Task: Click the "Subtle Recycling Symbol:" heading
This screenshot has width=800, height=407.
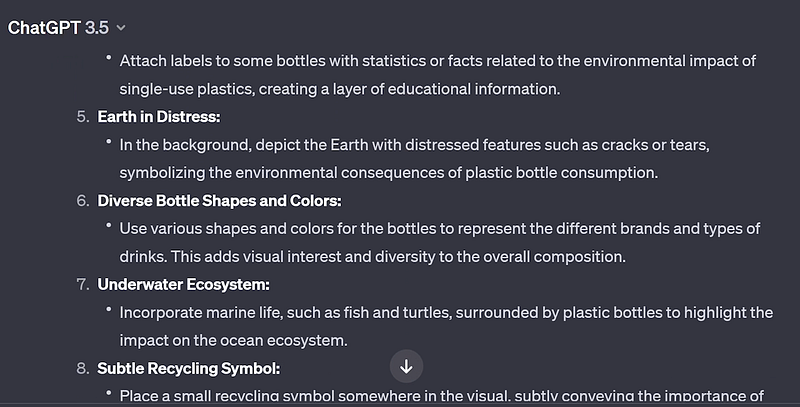Action: pos(188,368)
